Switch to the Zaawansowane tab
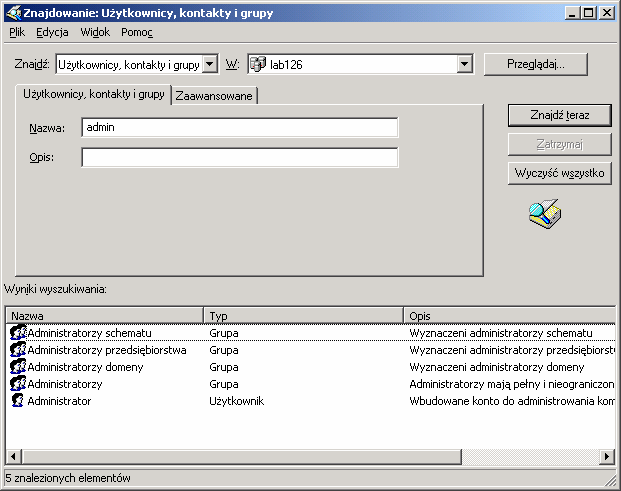Viewport: 621px width, 491px height. pyautogui.click(x=215, y=96)
